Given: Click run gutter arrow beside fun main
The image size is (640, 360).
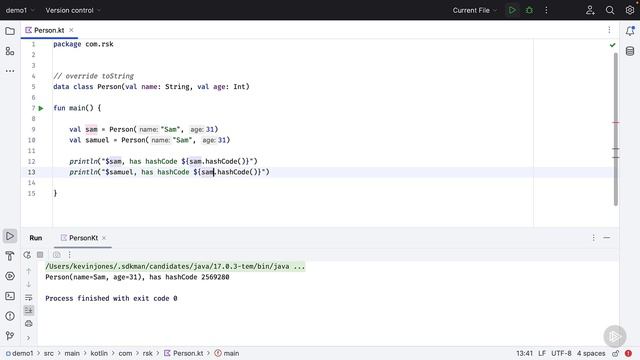Looking at the screenshot, I should tap(41, 108).
